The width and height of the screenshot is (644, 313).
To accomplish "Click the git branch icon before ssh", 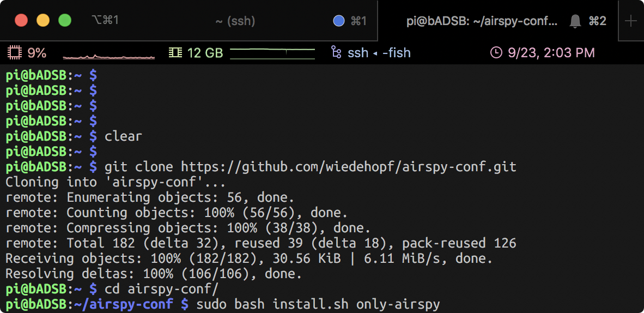I will tap(336, 53).
